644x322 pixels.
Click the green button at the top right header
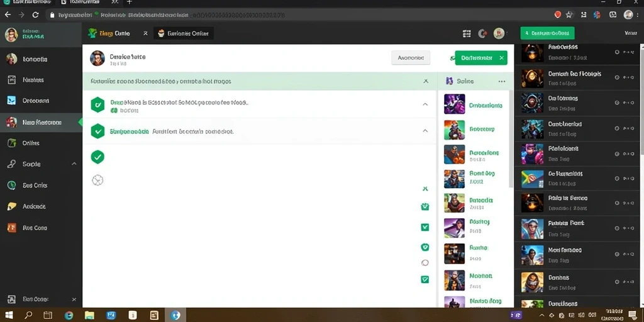pyautogui.click(x=547, y=33)
